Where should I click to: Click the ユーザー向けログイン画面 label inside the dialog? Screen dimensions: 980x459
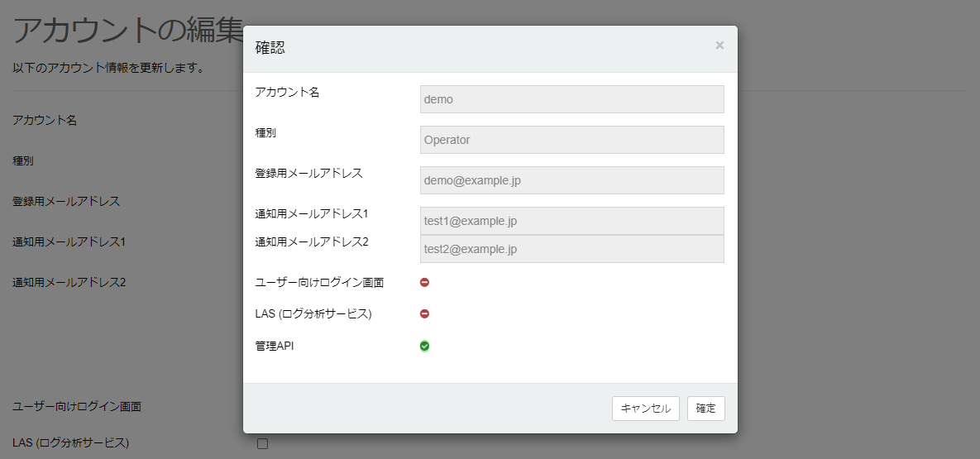319,282
